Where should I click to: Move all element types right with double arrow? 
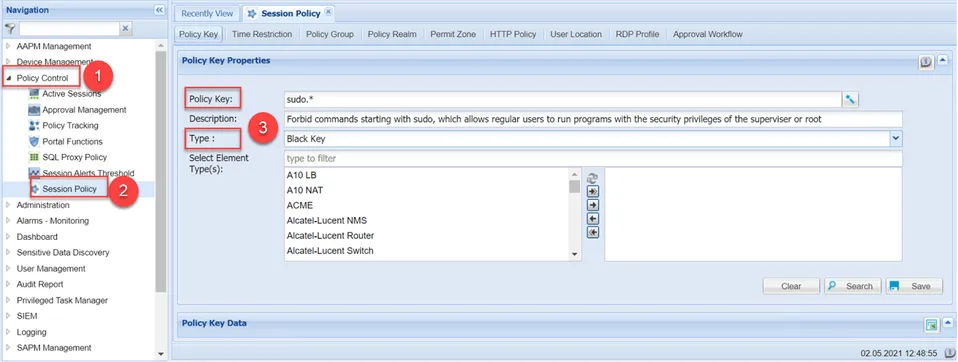point(592,192)
